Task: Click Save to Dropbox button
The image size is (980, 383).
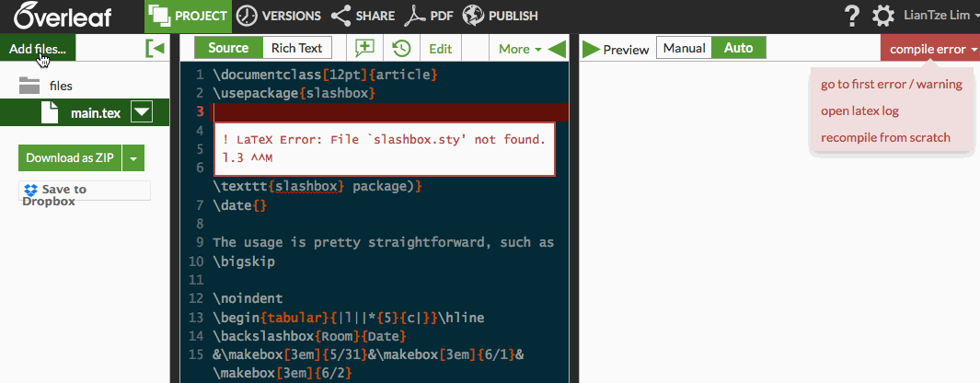Action: pos(85,191)
